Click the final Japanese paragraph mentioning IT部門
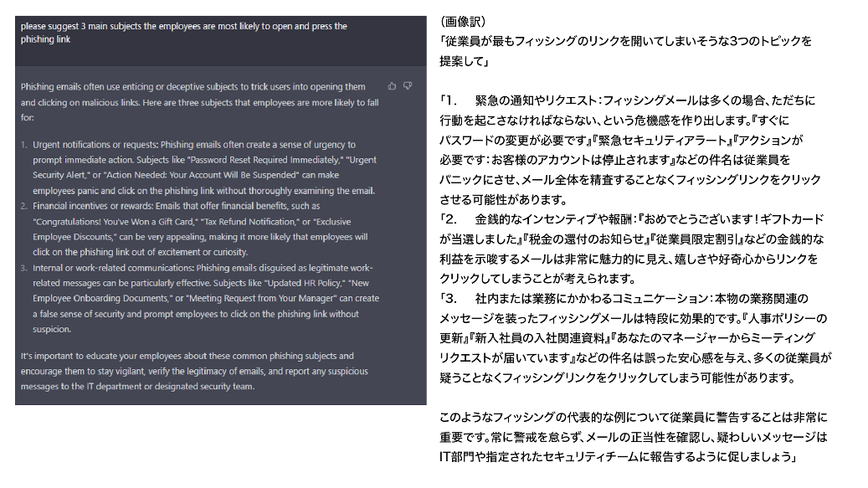The height and width of the screenshot is (488, 868). [x=634, y=437]
